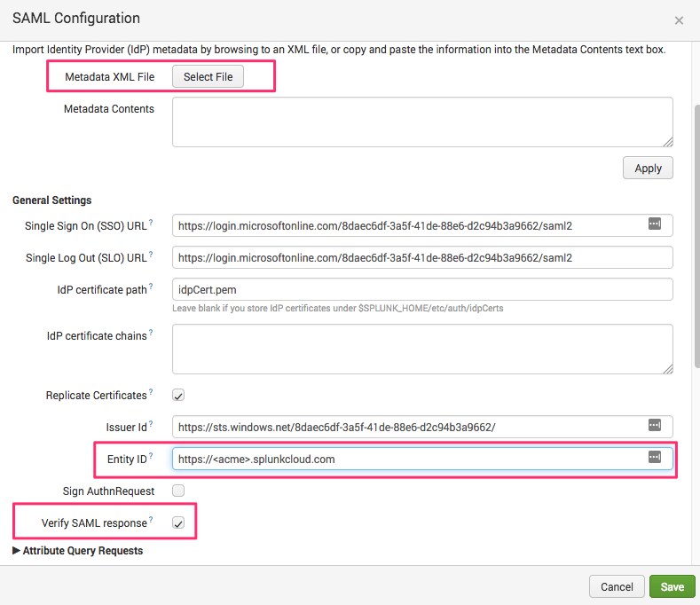
Task: Close the SAML Configuration dialog
Action: tap(679, 20)
